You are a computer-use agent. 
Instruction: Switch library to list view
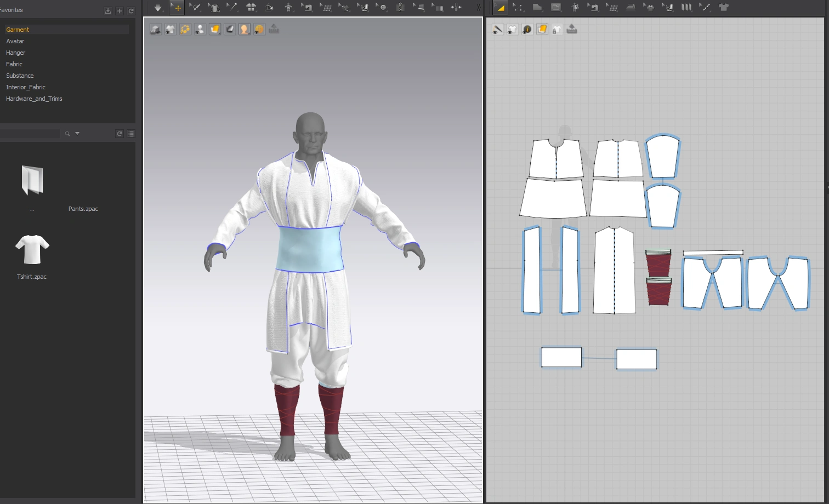click(x=131, y=134)
